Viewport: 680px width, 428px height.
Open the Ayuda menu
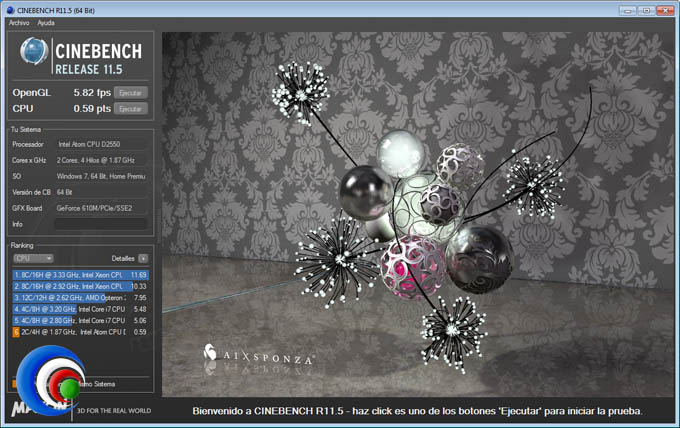(x=46, y=23)
